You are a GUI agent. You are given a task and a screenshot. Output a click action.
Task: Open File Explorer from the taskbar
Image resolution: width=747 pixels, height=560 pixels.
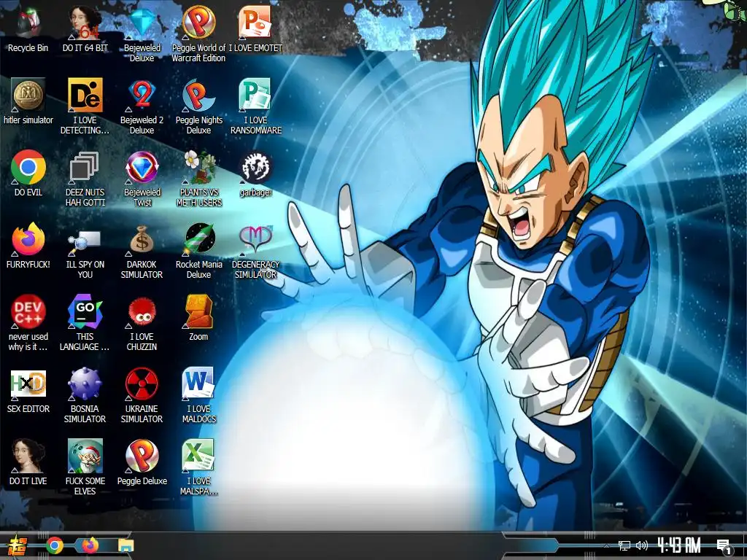click(x=125, y=545)
